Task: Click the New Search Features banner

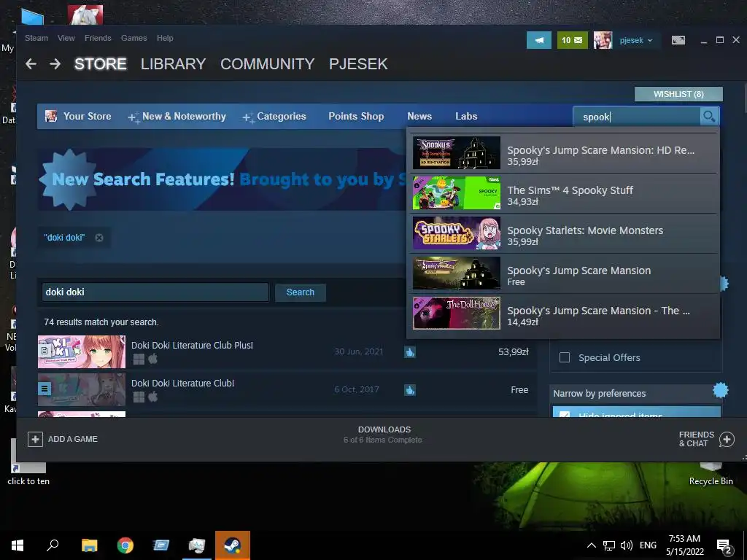Action: tap(222, 179)
